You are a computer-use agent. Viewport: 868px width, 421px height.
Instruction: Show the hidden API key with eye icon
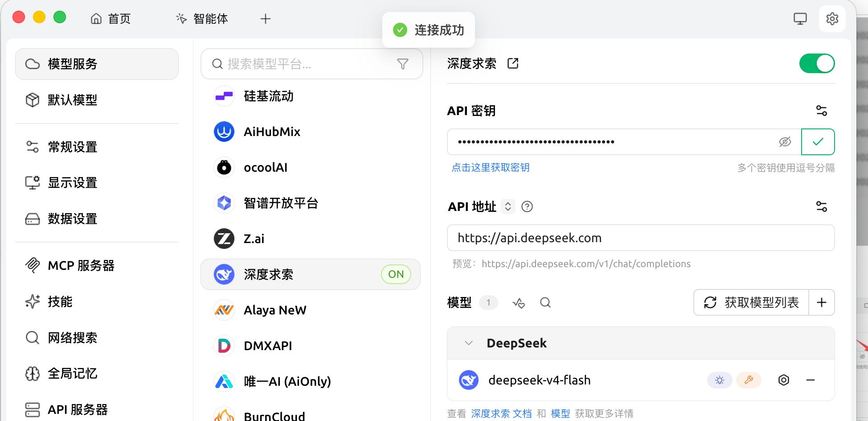click(x=785, y=142)
